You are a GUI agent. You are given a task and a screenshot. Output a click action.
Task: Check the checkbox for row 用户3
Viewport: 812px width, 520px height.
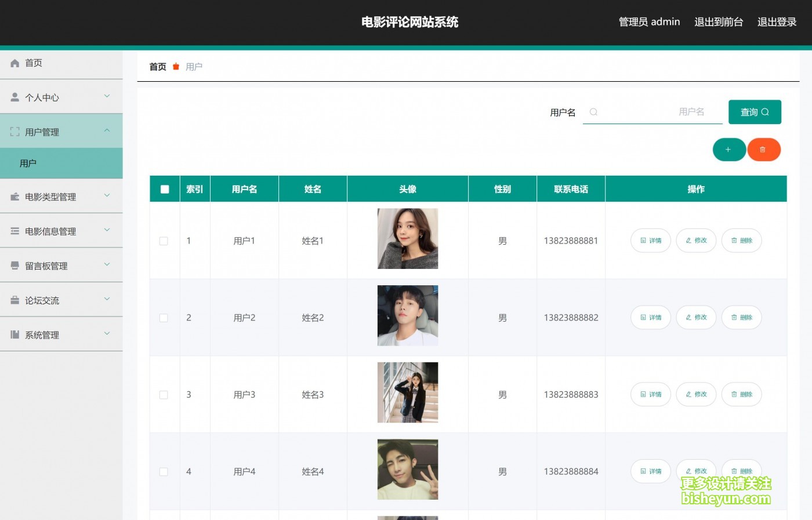pos(164,395)
